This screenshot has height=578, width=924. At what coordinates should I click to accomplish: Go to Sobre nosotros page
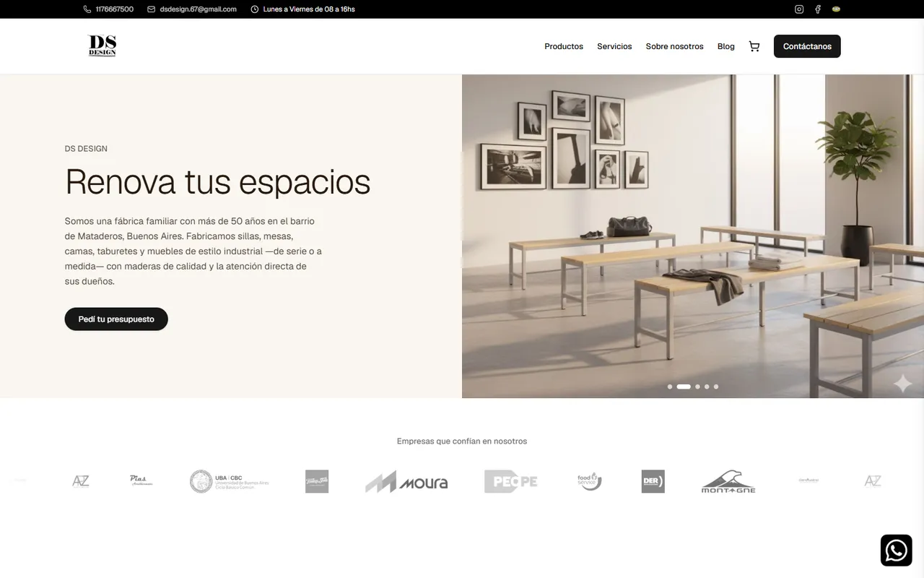point(674,46)
